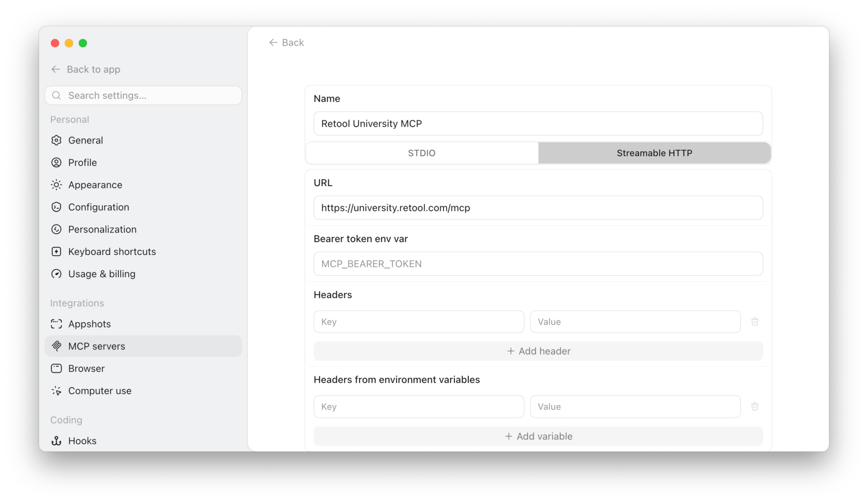Open Browser integration settings
The width and height of the screenshot is (868, 503).
(x=143, y=369)
